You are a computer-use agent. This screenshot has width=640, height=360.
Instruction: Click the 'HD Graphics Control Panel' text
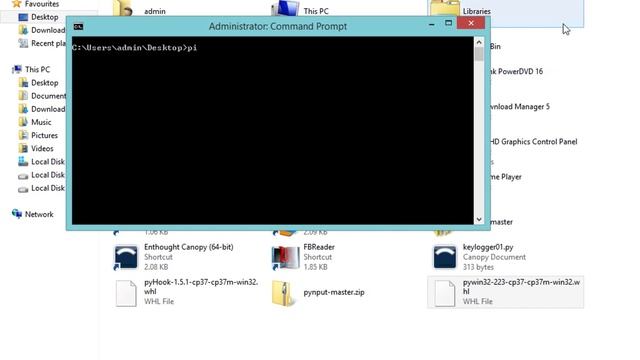coord(534,142)
